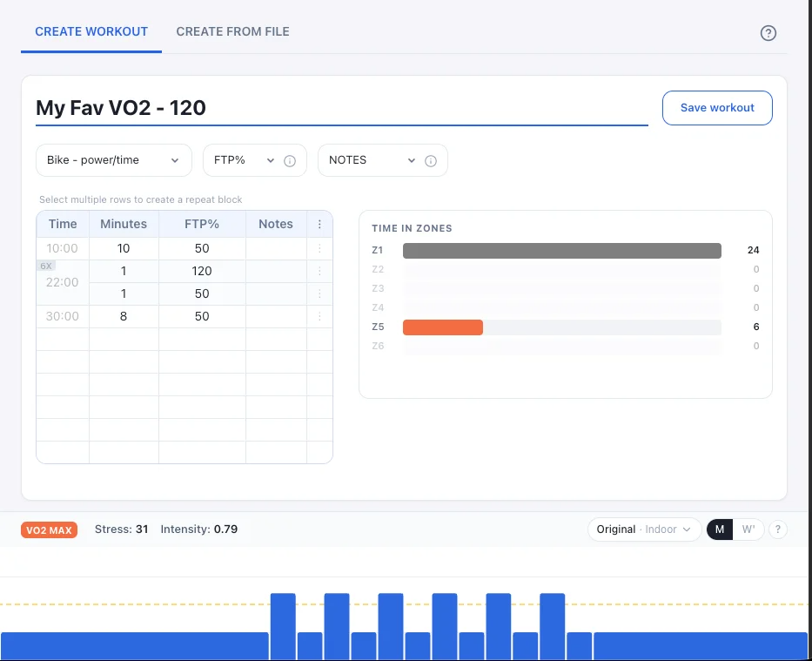
Task: Edit the workout title My Fav VO2 - 120
Action: coord(119,108)
